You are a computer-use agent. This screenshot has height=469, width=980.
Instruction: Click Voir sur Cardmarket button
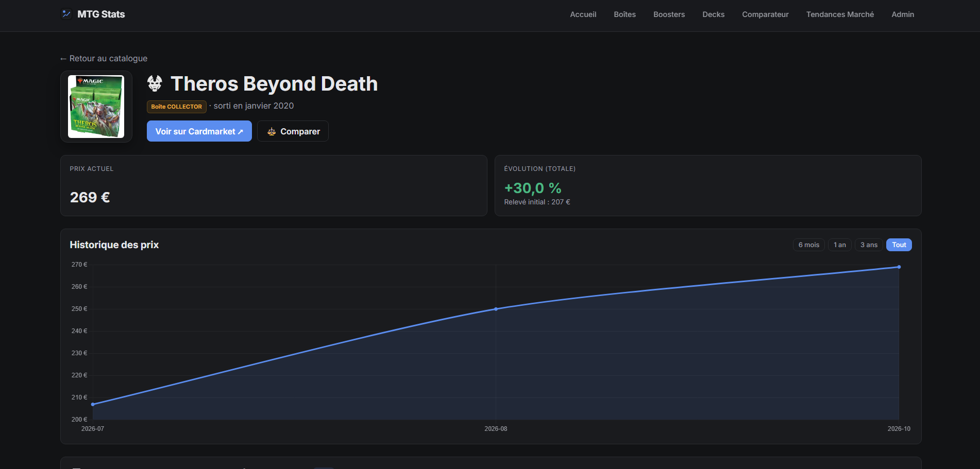(199, 131)
